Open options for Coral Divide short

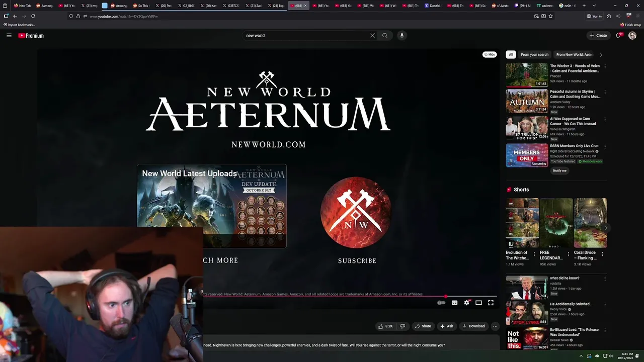[x=602, y=254]
